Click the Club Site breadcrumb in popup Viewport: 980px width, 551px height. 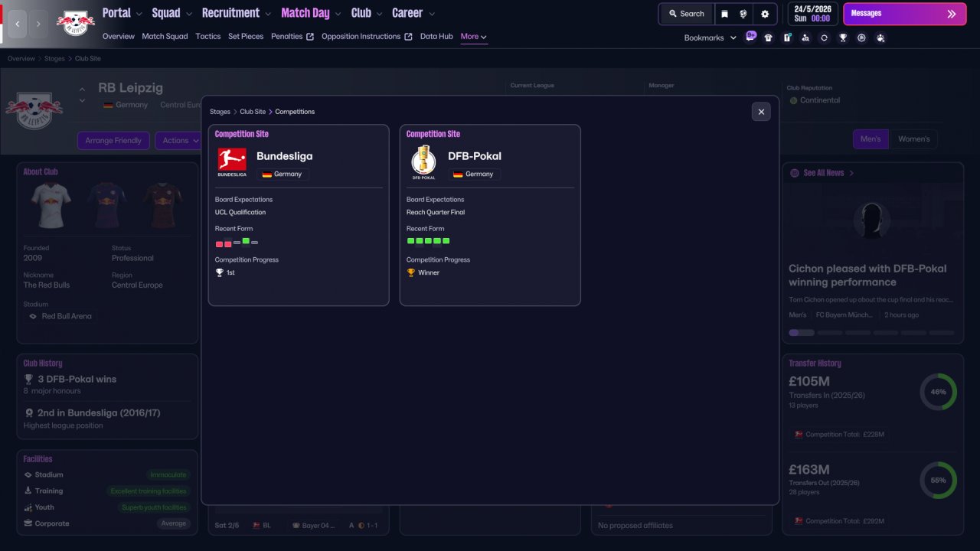253,112
